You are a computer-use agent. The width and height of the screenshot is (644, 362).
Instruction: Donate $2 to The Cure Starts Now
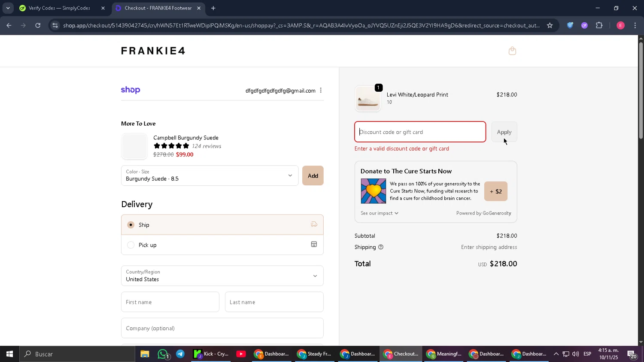click(496, 191)
